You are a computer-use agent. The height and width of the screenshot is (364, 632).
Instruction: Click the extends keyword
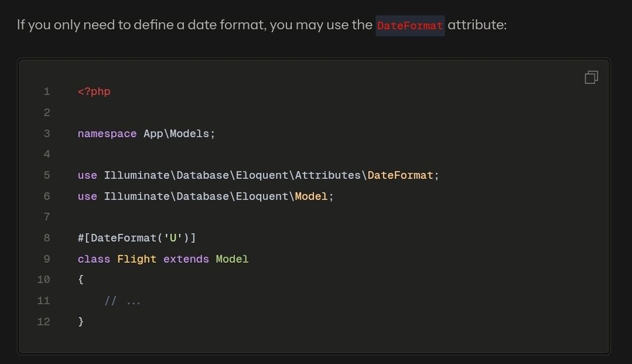pyautogui.click(x=186, y=259)
